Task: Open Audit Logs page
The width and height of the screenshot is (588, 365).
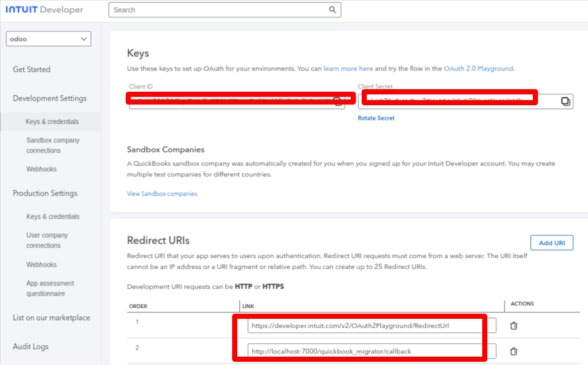Action: click(x=30, y=346)
